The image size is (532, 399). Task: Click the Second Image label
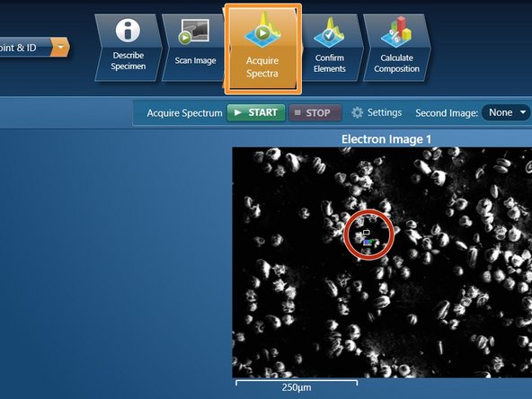coord(447,112)
